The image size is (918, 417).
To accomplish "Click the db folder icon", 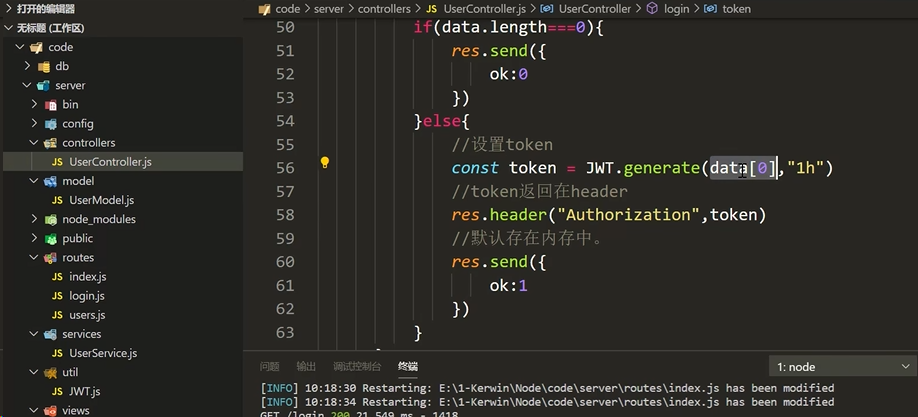I will [x=44, y=67].
